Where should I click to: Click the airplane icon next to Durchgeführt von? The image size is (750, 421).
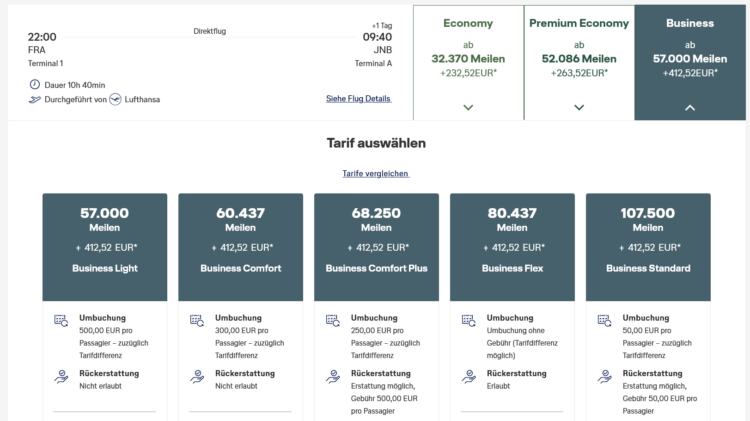click(x=34, y=100)
